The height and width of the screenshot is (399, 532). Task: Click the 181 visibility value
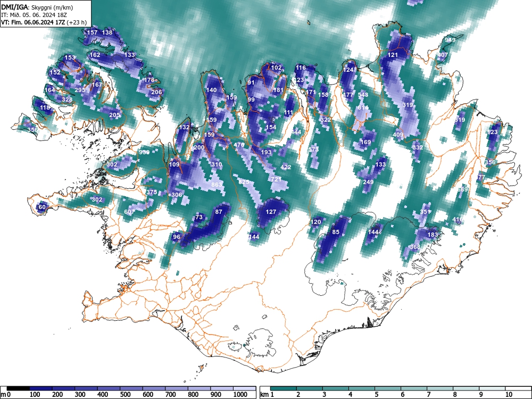278,90
